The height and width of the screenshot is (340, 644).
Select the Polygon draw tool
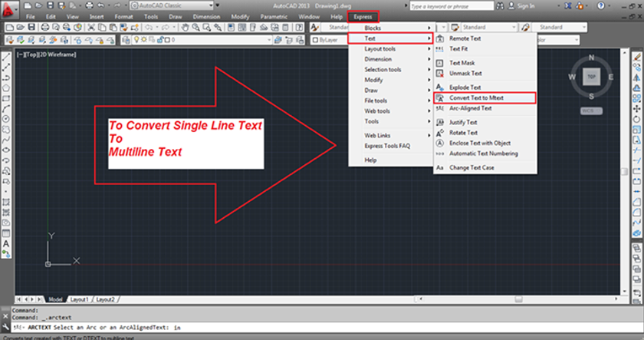[6, 88]
